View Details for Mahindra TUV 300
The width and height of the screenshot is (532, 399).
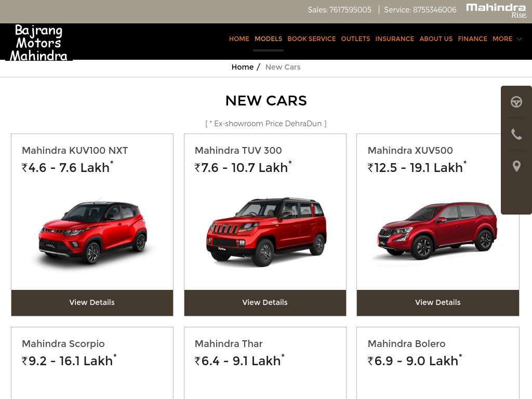(x=265, y=303)
